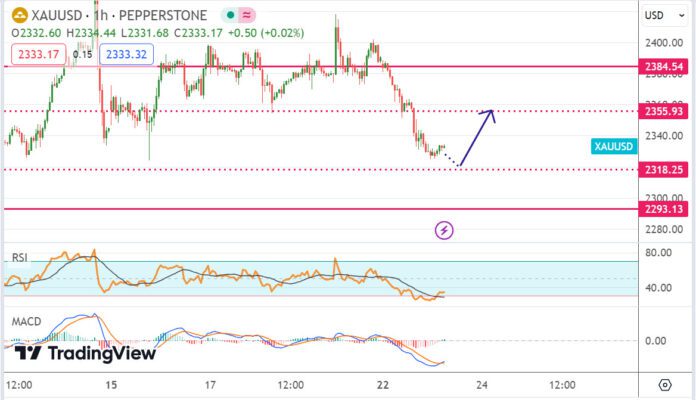Viewport: 696px width, 400px height.
Task: Click the 2355.93 dotted level price label
Action: pos(664,112)
